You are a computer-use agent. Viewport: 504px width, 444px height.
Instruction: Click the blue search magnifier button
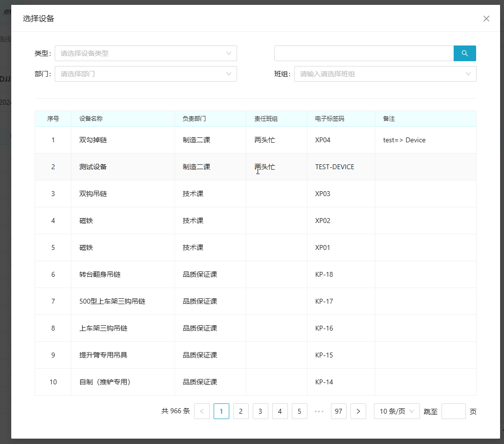(464, 53)
